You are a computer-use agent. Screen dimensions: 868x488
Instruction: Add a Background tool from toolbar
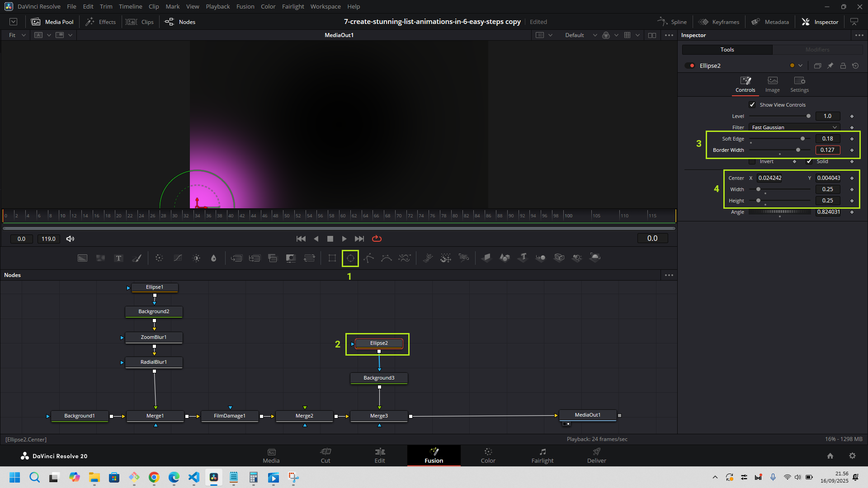coord(82,258)
